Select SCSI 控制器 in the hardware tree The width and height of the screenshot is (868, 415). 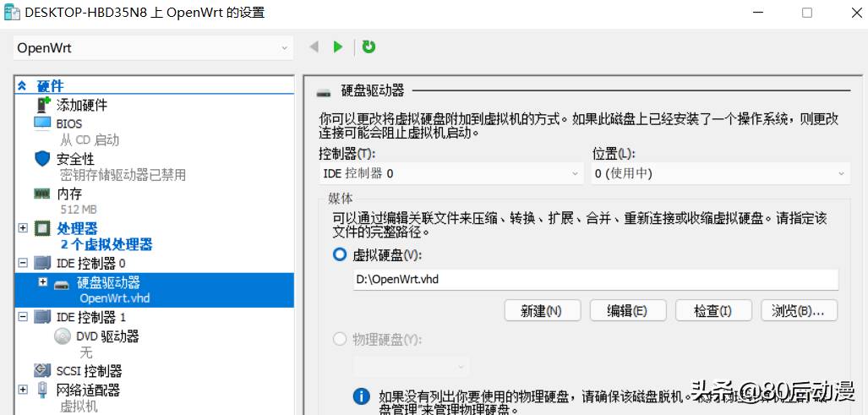(x=89, y=371)
